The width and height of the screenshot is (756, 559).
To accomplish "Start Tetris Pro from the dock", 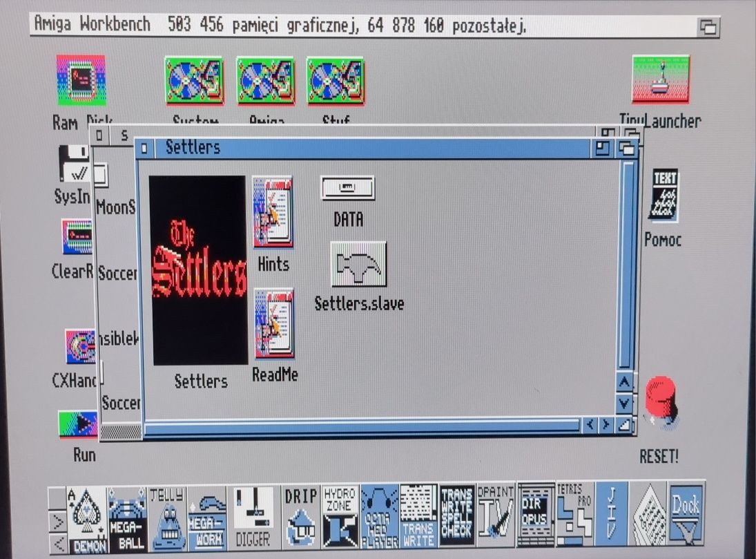I will (x=574, y=513).
